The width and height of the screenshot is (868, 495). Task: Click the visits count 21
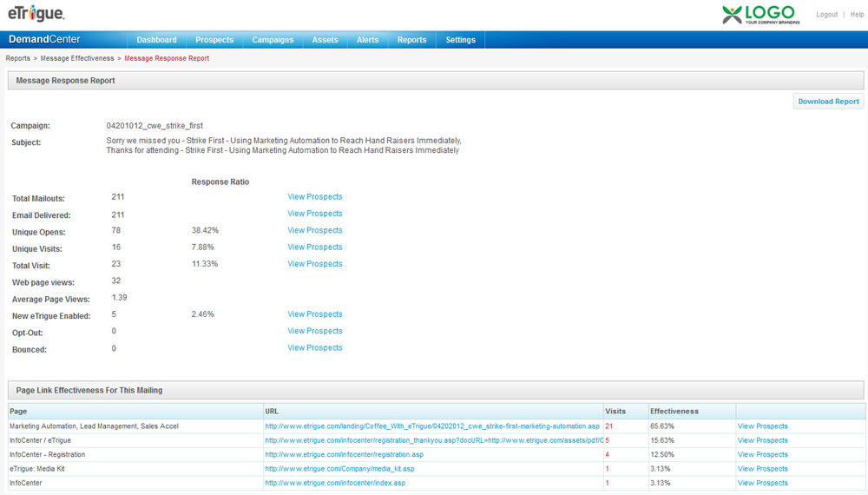[x=609, y=426]
